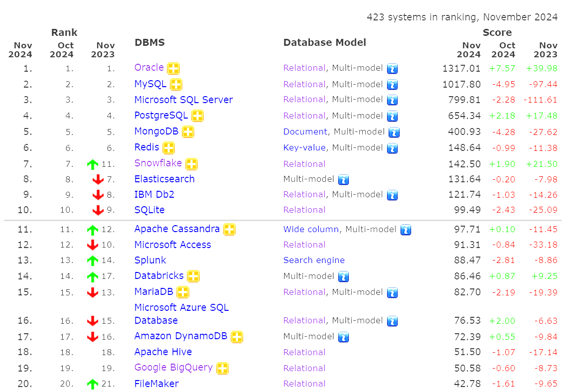Open the MariaDB link
Image resolution: width=568 pixels, height=392 pixels.
coord(153,292)
